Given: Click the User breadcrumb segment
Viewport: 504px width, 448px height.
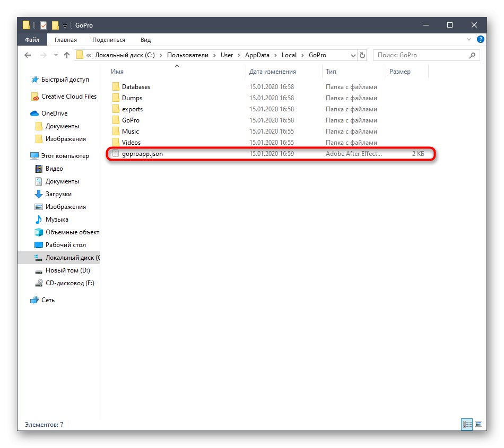Looking at the screenshot, I should (x=227, y=55).
